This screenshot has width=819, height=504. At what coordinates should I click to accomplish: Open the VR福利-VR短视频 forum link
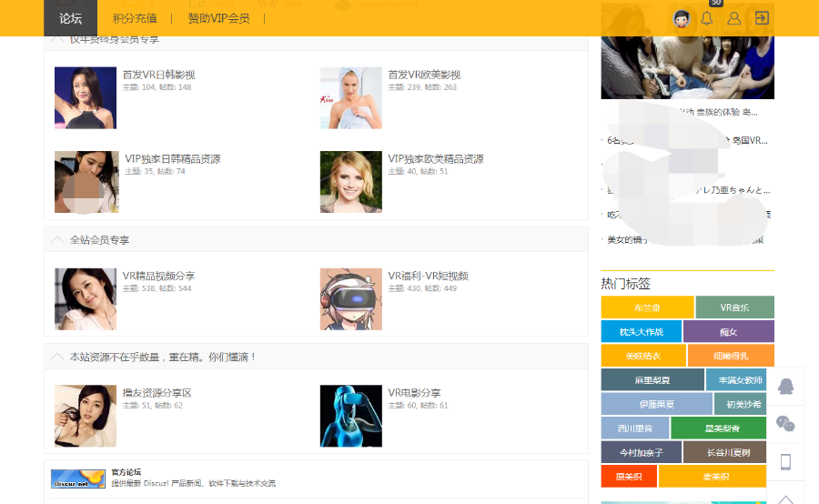coord(428,276)
